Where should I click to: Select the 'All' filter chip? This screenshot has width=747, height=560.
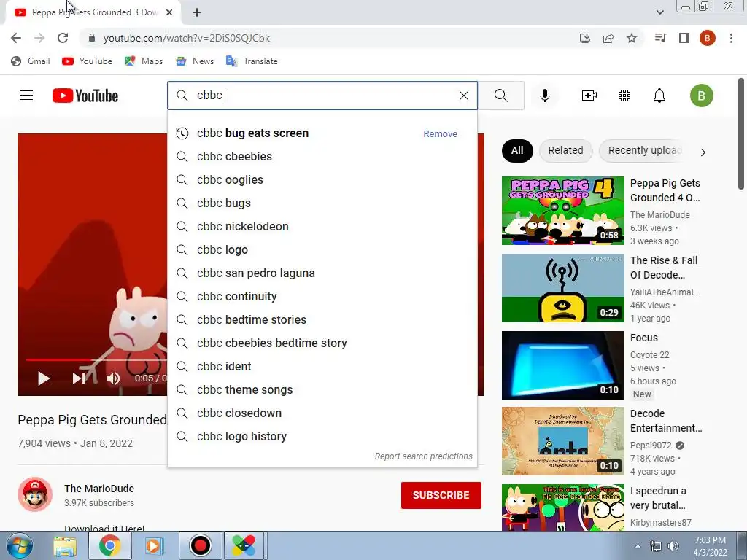517,150
